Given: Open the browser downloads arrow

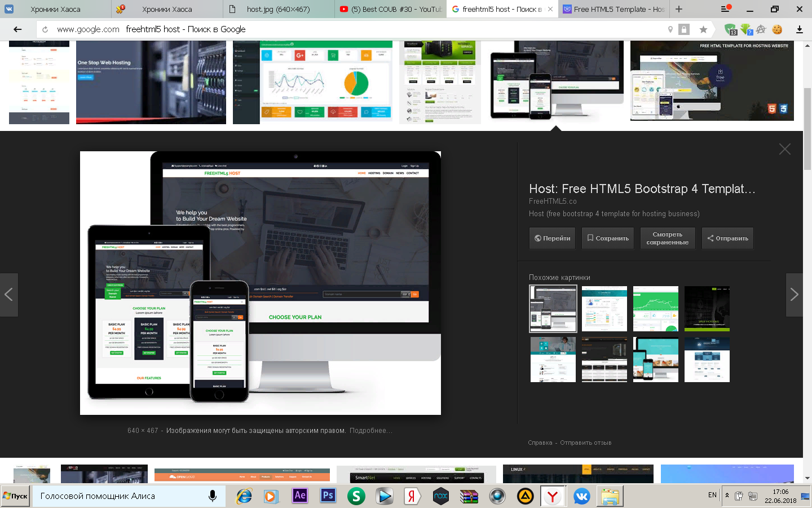Looking at the screenshot, I should click(x=799, y=29).
